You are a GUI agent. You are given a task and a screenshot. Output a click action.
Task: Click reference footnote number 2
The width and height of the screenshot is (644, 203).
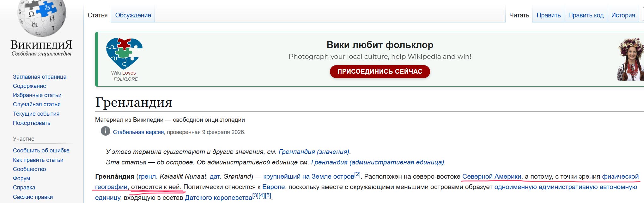pyautogui.click(x=357, y=174)
